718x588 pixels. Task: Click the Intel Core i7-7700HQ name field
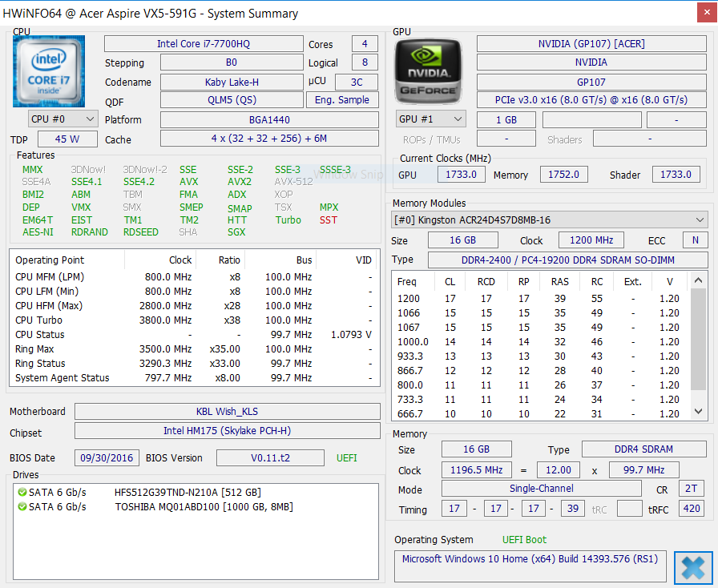point(203,44)
